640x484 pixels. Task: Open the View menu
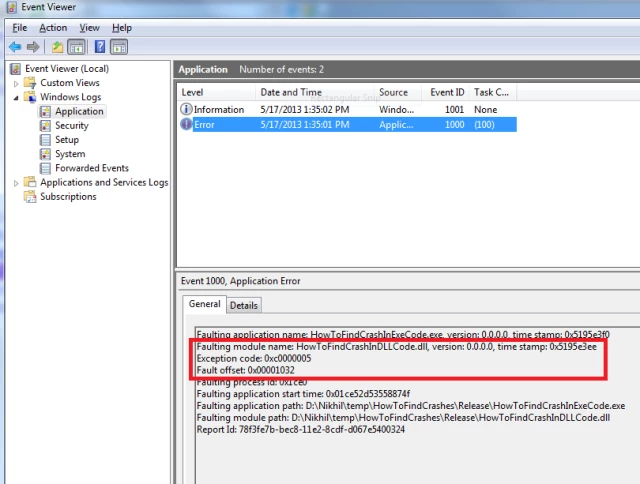[89, 28]
